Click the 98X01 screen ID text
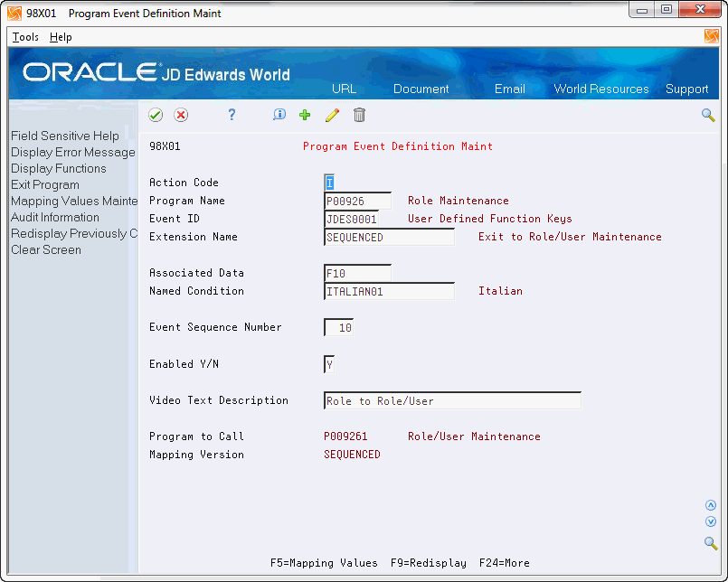Viewport: 728px width, 582px height. coord(165,146)
